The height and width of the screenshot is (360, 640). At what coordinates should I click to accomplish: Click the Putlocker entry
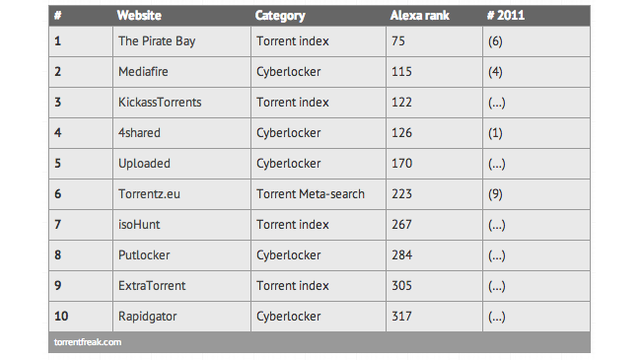[144, 255]
